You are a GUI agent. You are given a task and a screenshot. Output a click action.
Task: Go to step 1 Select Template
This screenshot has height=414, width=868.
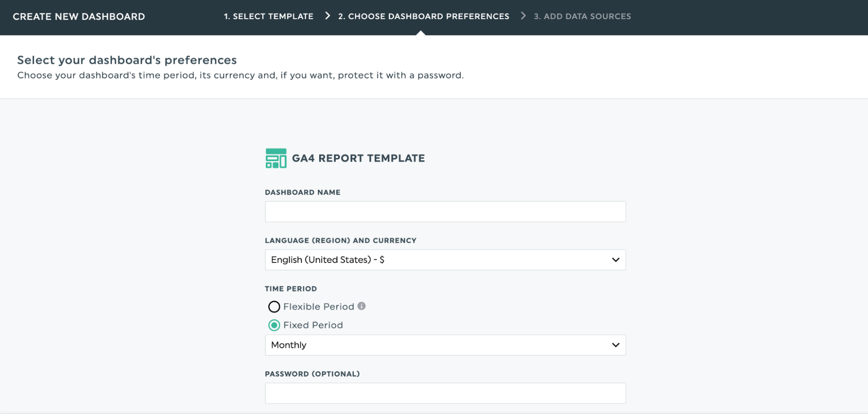[268, 17]
